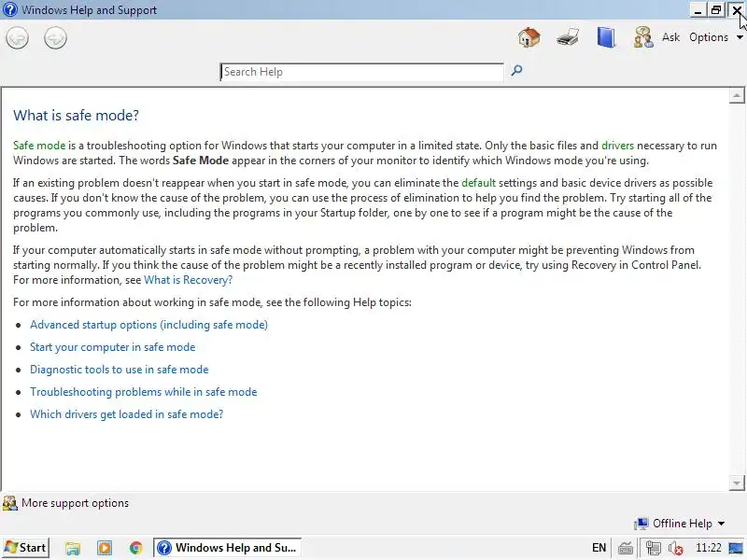Open the green Safe mode glossary link

click(x=39, y=146)
